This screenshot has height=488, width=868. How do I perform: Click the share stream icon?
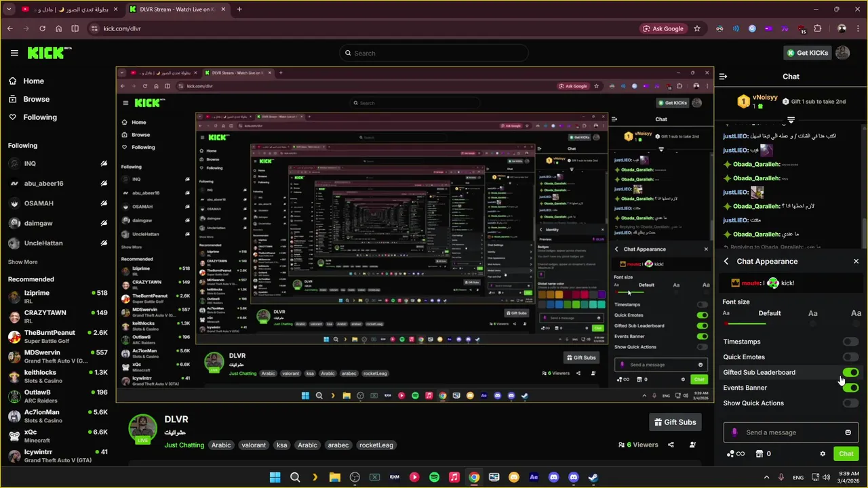point(671,445)
